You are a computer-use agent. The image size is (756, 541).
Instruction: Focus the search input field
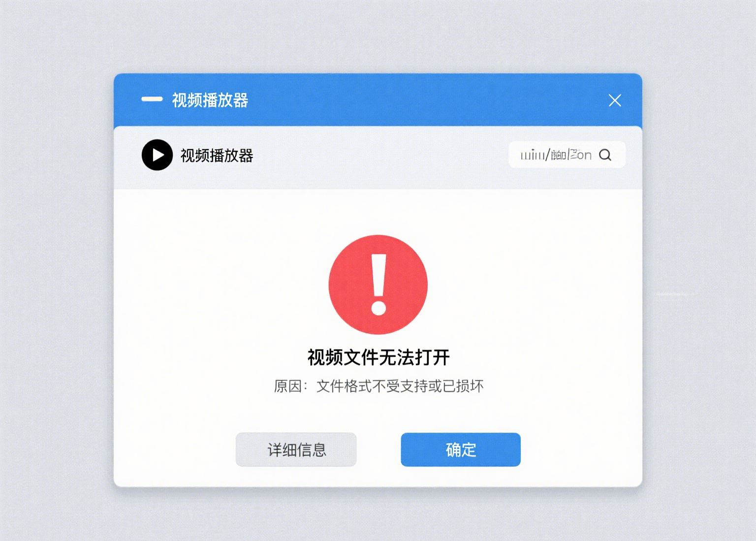(x=567, y=155)
